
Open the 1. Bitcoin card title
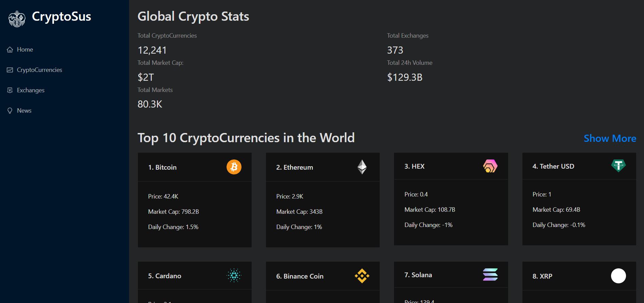click(162, 167)
